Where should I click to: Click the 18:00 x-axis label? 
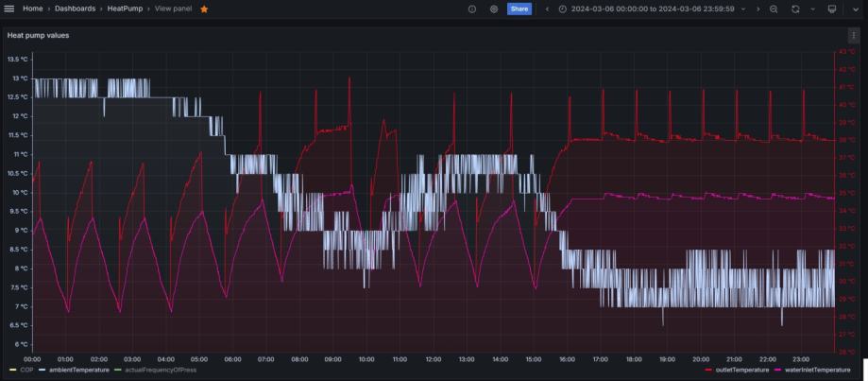(633, 359)
